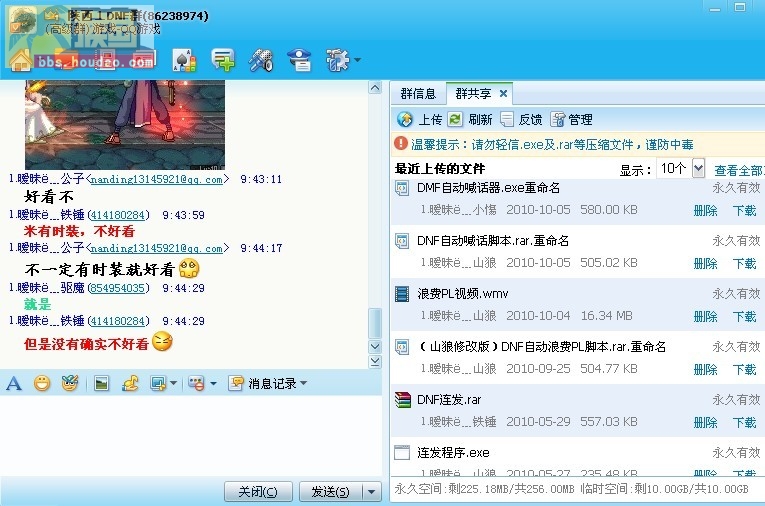
Task: Open the microphone voice chat icon
Action: 261,61
